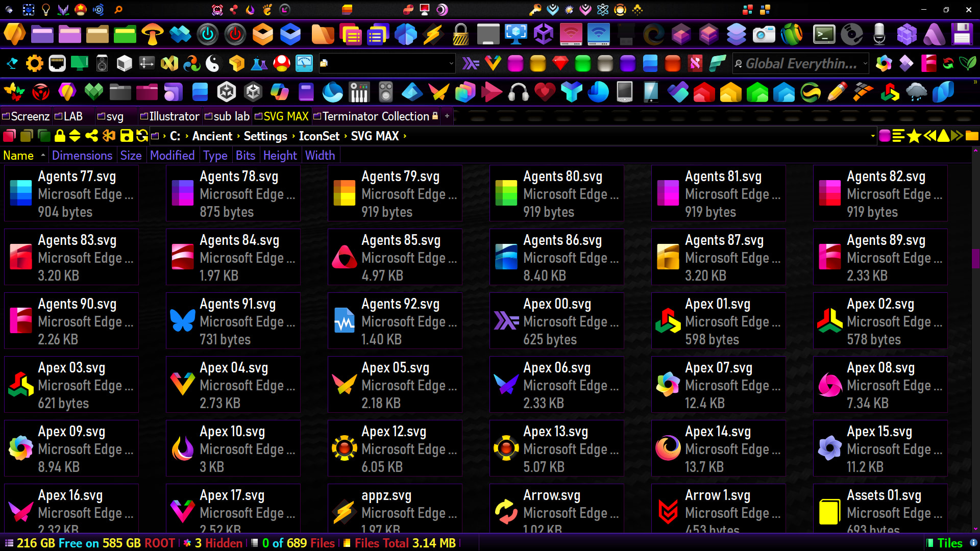980x551 pixels.
Task: Open the orange gear settings icon
Action: pyautogui.click(x=35, y=64)
